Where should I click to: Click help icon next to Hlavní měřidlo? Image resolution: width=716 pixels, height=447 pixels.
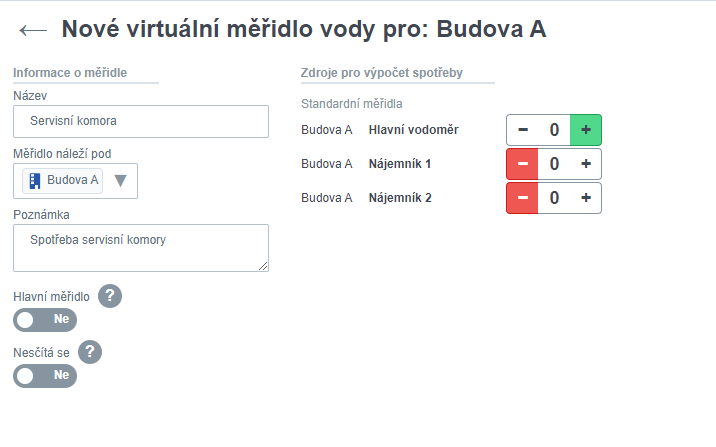tap(110, 296)
